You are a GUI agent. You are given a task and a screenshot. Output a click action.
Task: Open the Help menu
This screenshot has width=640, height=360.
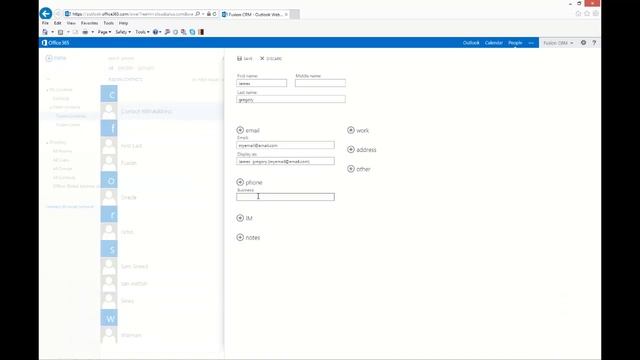[x=123, y=23]
